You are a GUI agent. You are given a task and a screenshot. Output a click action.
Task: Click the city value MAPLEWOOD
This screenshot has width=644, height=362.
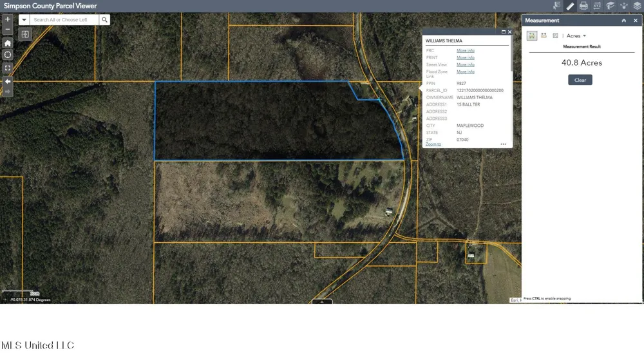(x=470, y=126)
